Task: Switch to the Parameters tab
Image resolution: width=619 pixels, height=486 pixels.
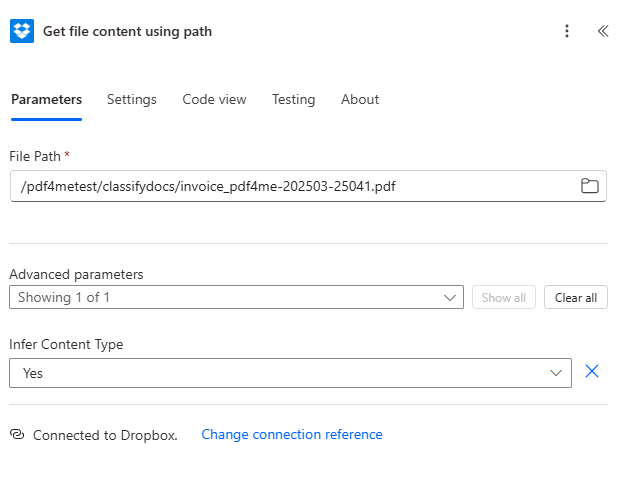Action: click(x=46, y=100)
